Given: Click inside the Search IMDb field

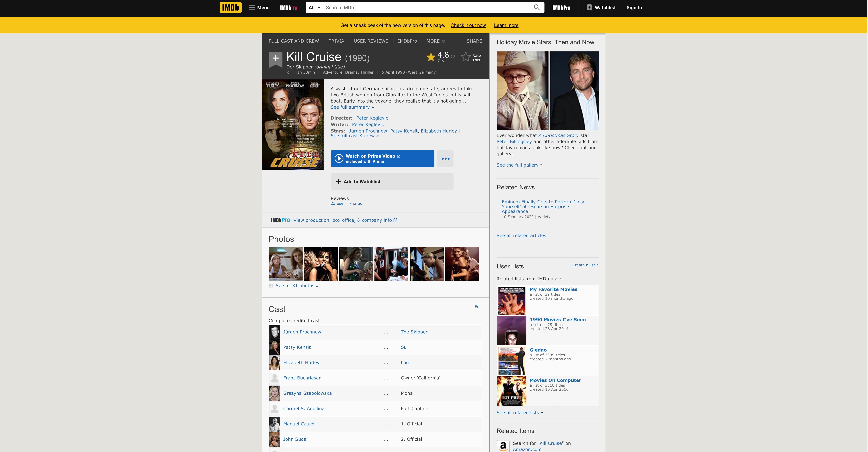Looking at the screenshot, I should [x=427, y=7].
